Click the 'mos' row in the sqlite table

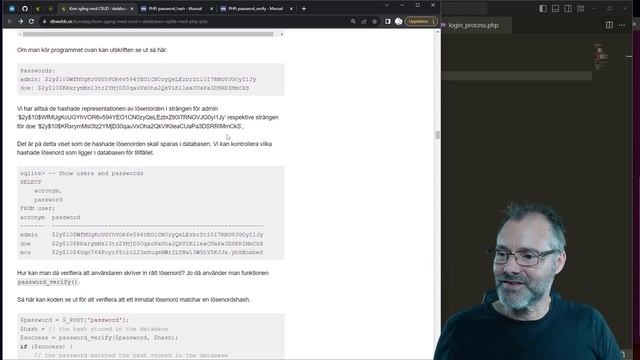coord(142,253)
